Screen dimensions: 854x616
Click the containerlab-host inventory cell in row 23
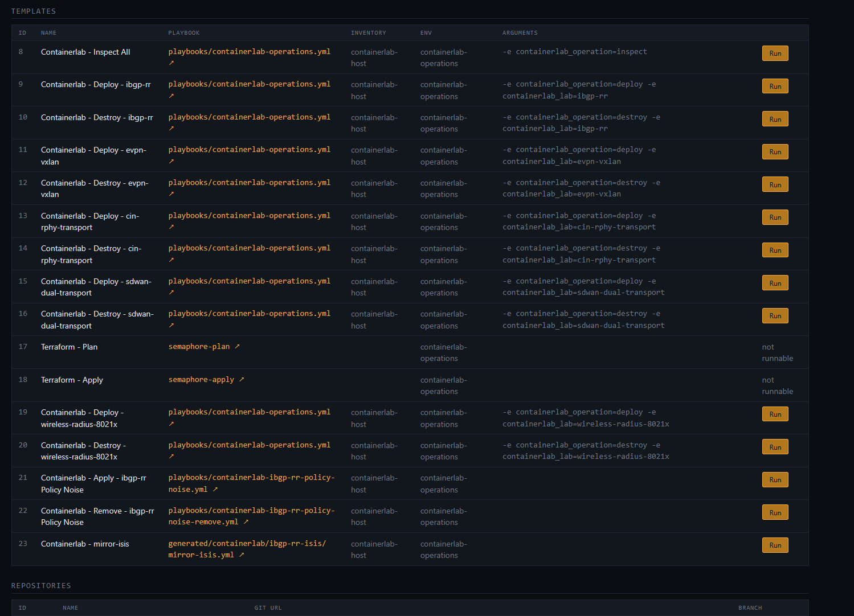tap(374, 549)
